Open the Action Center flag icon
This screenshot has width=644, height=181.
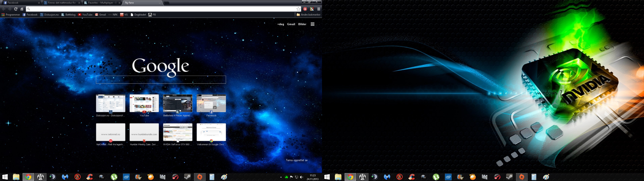291,177
